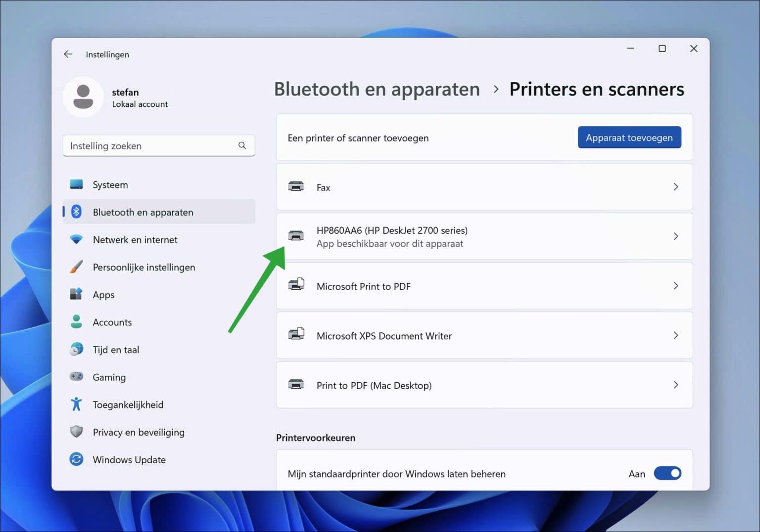Disable Mijn standaardprinter door Windows laten beheren

(x=667, y=473)
